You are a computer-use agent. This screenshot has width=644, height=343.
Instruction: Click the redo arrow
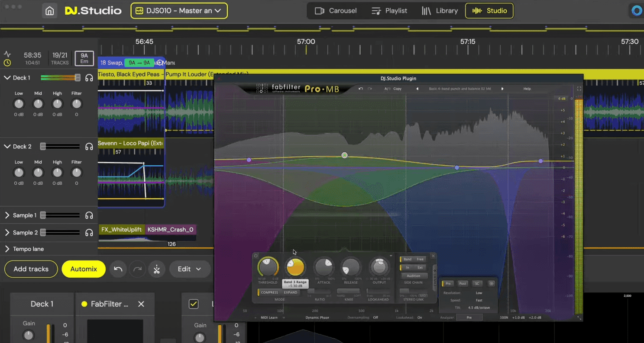click(137, 269)
